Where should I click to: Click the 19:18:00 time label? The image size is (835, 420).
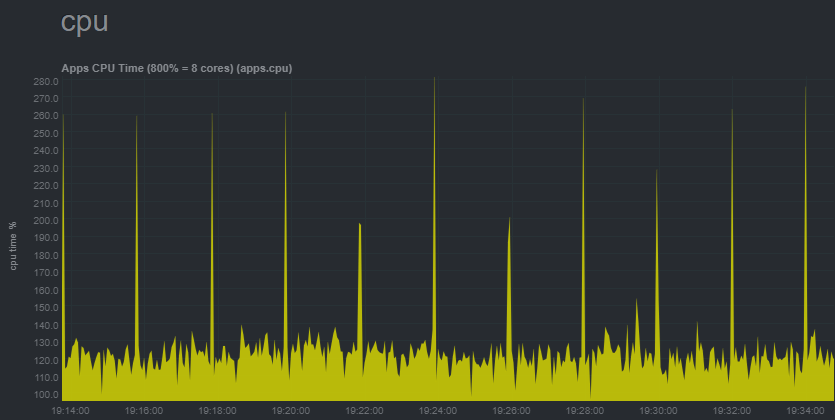click(x=217, y=410)
